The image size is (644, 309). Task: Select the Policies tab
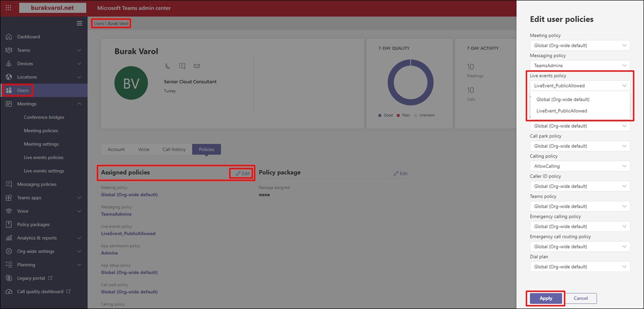[x=207, y=149]
